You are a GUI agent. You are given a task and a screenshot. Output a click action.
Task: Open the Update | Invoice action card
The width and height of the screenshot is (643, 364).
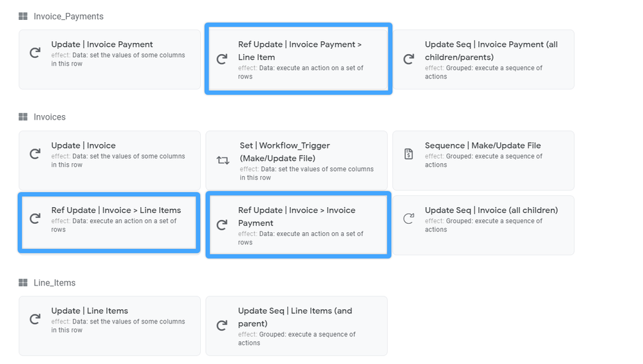tap(109, 160)
